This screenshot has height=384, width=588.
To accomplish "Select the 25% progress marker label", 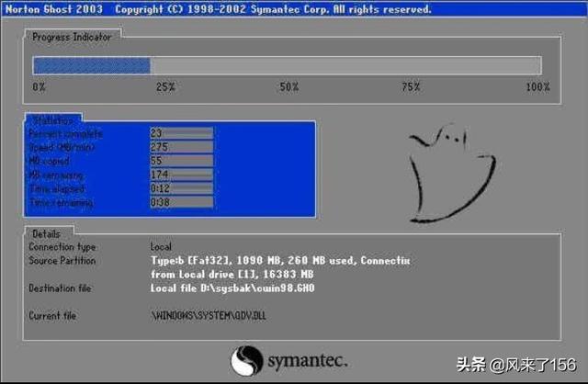I will click(164, 86).
